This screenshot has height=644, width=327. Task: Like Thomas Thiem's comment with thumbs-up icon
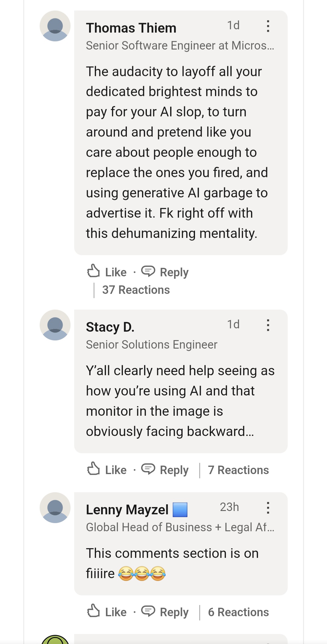point(94,271)
